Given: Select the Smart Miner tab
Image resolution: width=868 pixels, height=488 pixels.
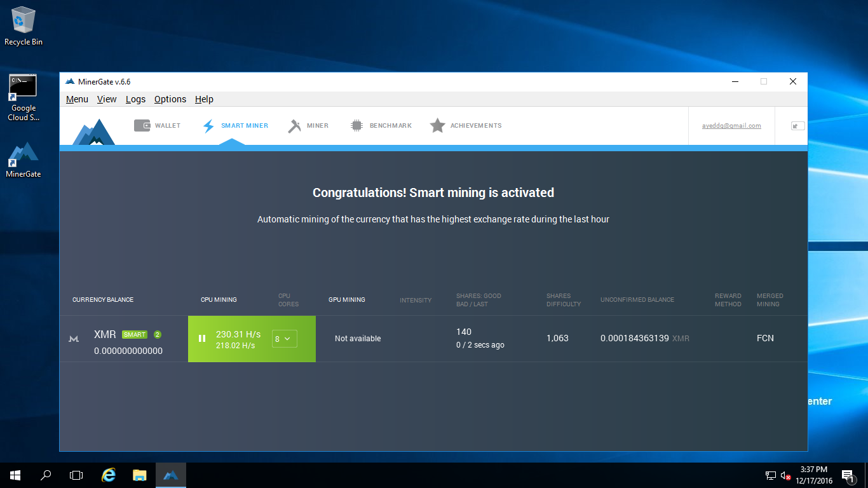Looking at the screenshot, I should (235, 126).
